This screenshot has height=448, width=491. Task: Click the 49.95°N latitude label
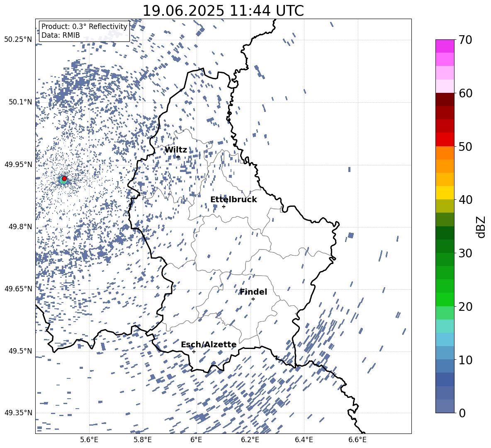click(18, 165)
